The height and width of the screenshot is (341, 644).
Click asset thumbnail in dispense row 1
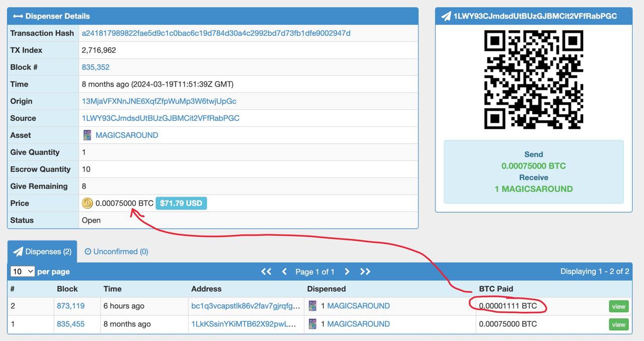pyautogui.click(x=312, y=324)
